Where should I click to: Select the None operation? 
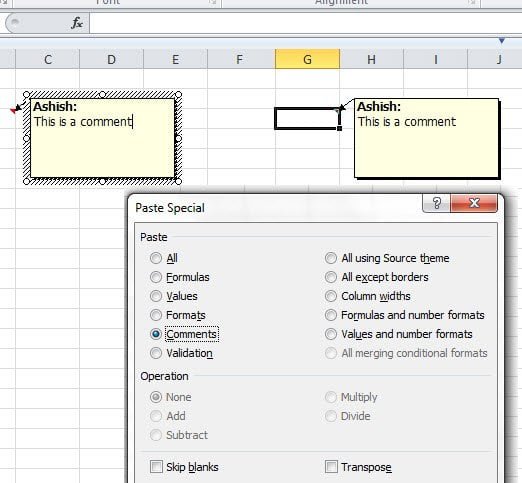pos(171,397)
